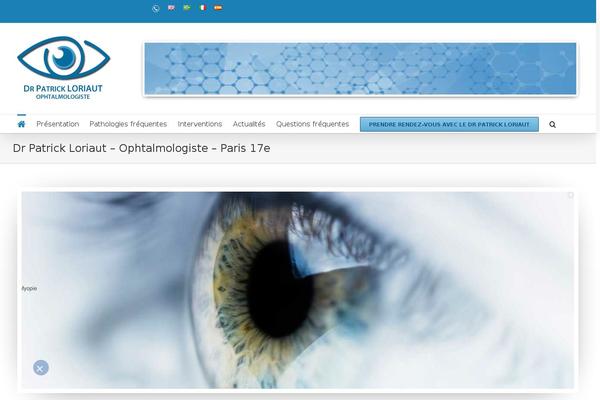Open the Questions fréquentes menu
This screenshot has height=400, width=600.
pos(313,124)
